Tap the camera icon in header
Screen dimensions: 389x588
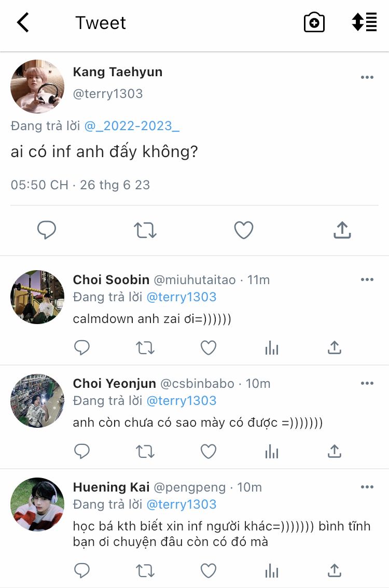click(314, 23)
